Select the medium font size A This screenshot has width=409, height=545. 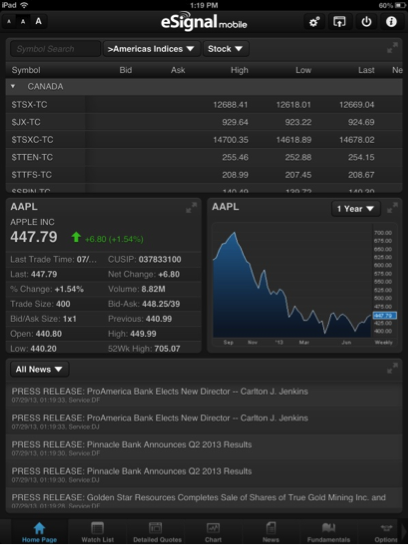(x=23, y=22)
